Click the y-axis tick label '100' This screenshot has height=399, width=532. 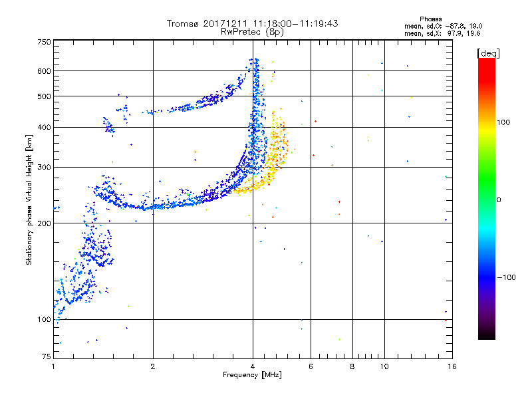click(44, 319)
